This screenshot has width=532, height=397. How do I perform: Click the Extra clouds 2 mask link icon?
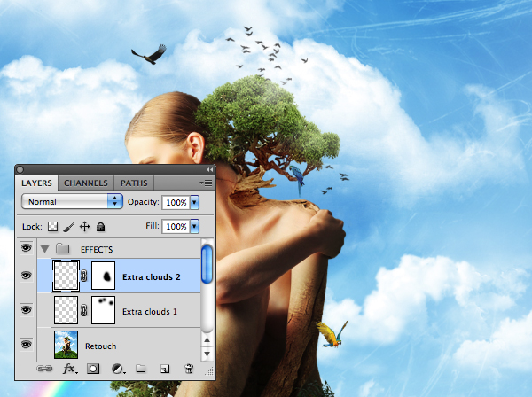(84, 276)
